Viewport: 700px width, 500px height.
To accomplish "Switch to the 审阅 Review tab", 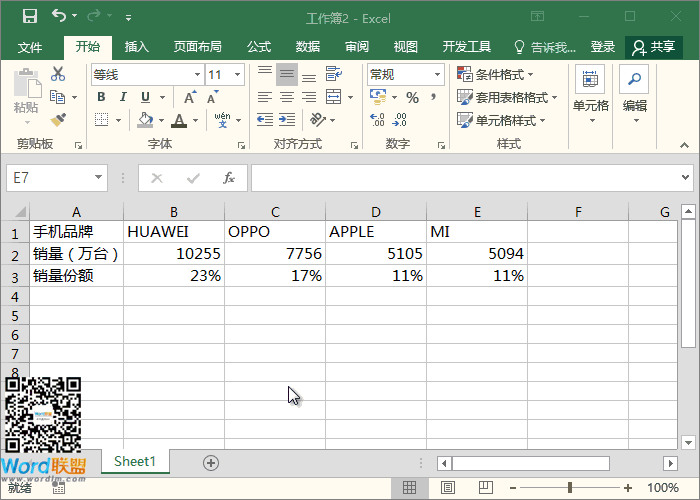I will pos(357,46).
